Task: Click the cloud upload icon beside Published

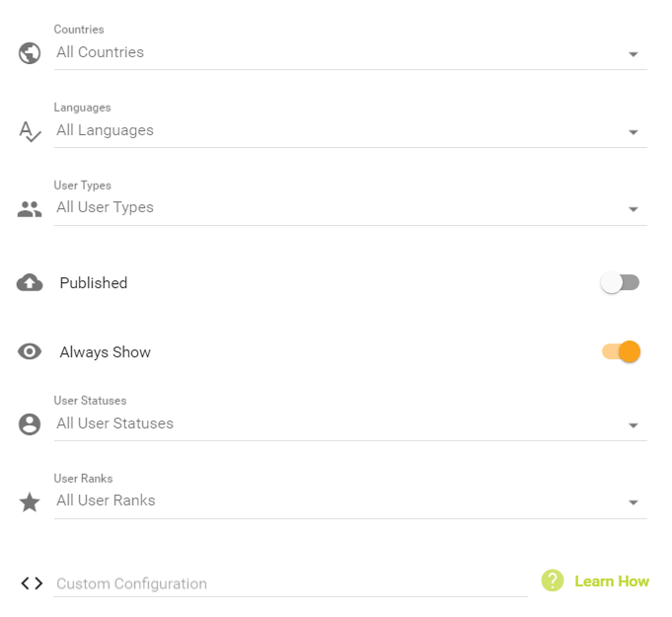Action: tap(30, 283)
